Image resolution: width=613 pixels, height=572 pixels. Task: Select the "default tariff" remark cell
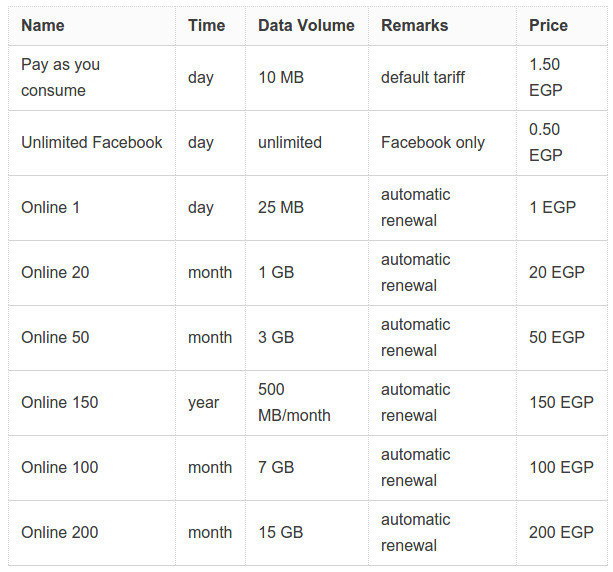pos(422,77)
